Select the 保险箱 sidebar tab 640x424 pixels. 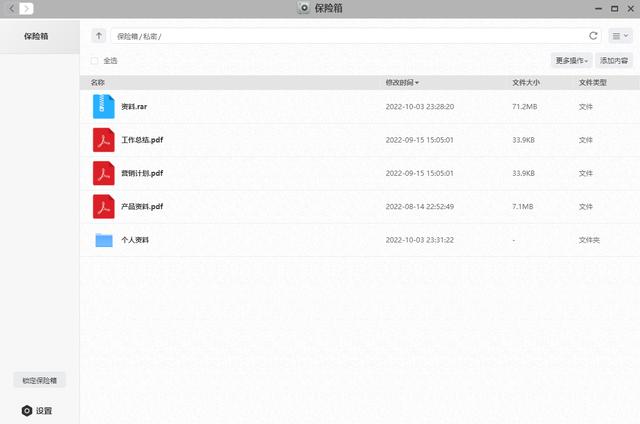point(39,36)
